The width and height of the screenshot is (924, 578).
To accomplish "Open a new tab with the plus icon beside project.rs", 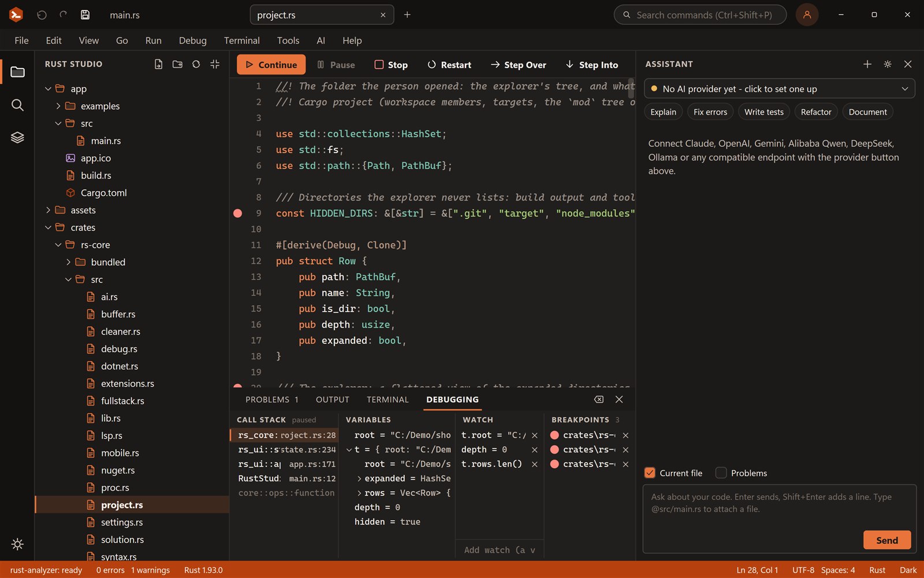I will [x=407, y=15].
